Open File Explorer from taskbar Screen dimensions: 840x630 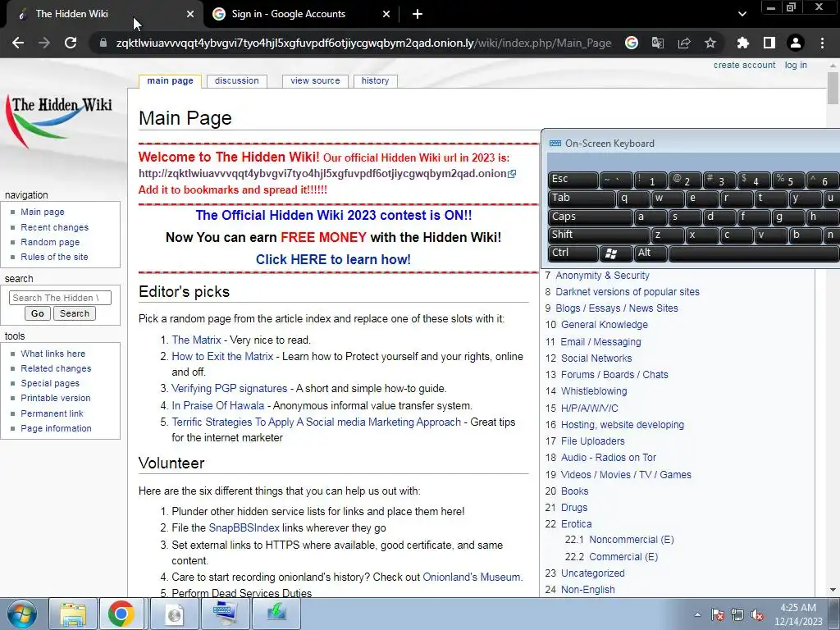[73, 614]
